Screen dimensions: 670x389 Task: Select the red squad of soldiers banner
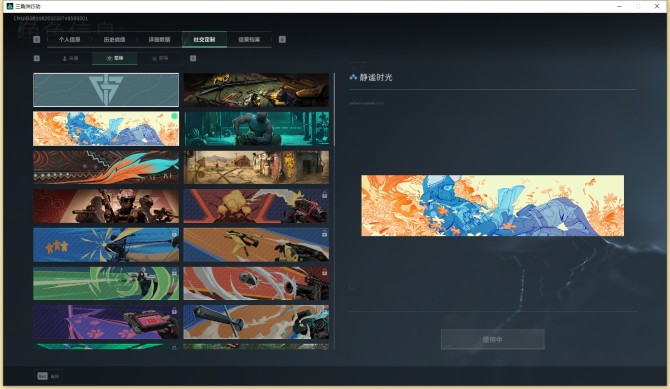coord(106,206)
